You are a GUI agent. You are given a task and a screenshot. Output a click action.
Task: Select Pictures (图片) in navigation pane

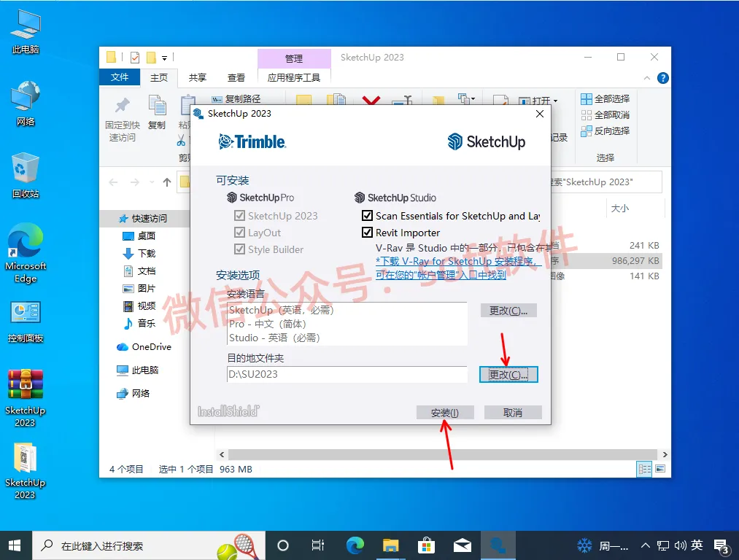(x=139, y=288)
